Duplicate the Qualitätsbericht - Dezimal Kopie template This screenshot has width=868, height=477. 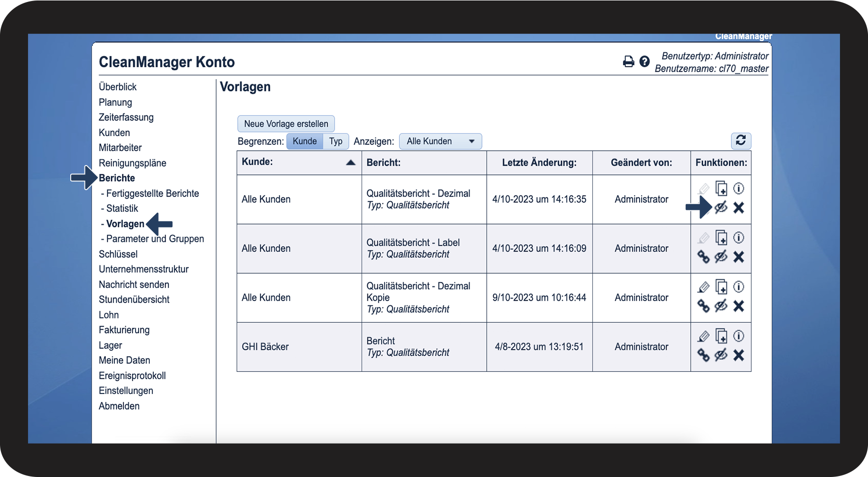click(721, 287)
